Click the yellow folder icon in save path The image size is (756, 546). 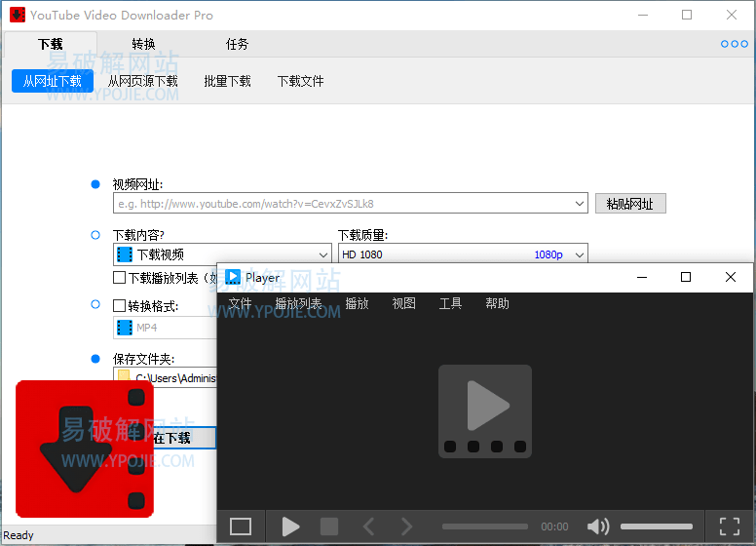tap(124, 375)
